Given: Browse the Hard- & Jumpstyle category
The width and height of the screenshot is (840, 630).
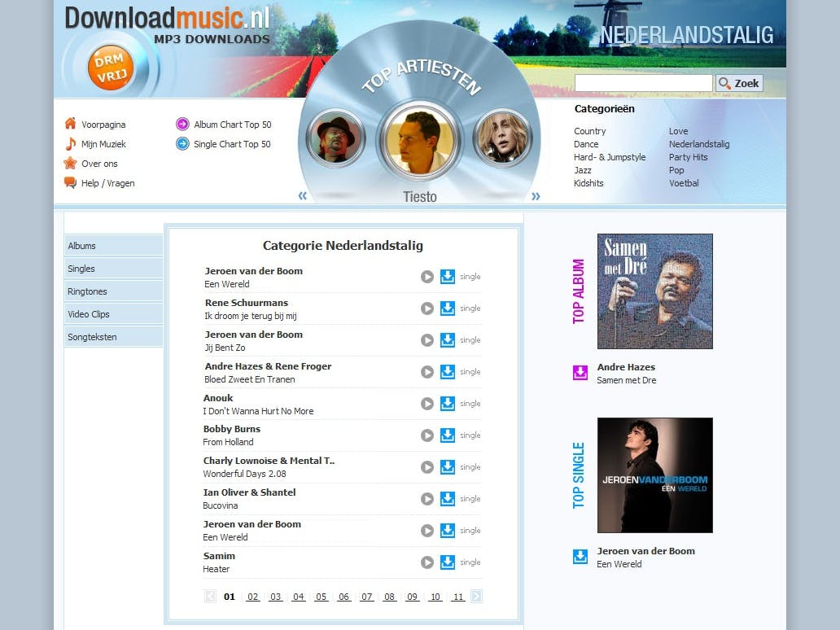Looking at the screenshot, I should point(610,157).
